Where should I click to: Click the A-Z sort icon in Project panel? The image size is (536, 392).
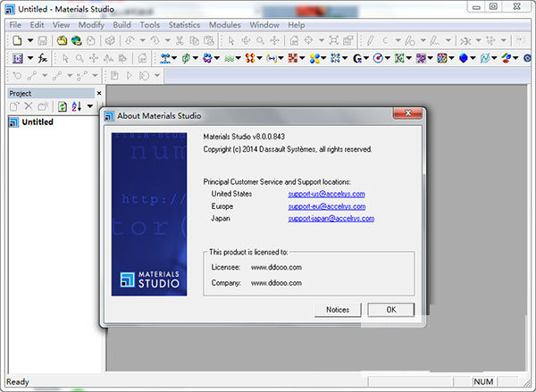coord(77,106)
